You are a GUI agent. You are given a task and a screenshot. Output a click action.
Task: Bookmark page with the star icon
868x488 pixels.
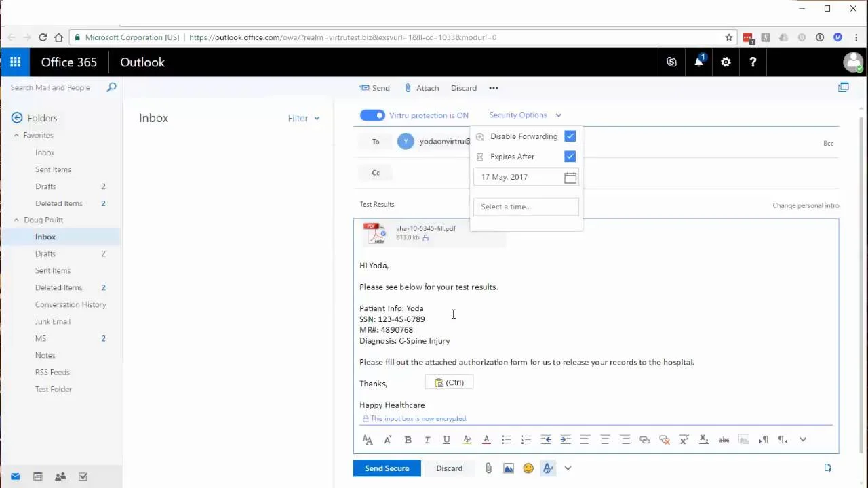click(x=729, y=37)
